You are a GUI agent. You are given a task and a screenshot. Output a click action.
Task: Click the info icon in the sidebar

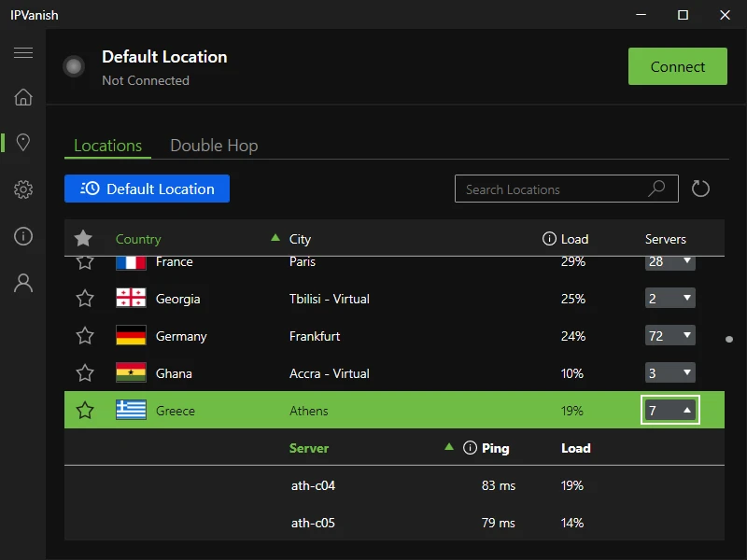[x=23, y=236]
